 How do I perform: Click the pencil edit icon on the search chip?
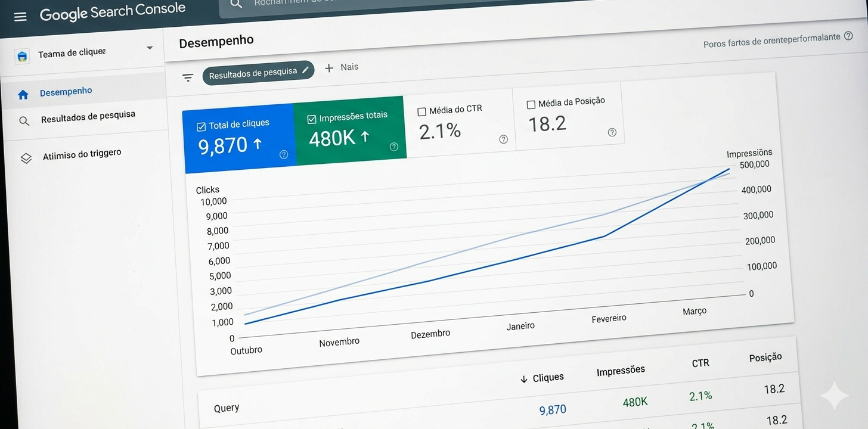[306, 69]
